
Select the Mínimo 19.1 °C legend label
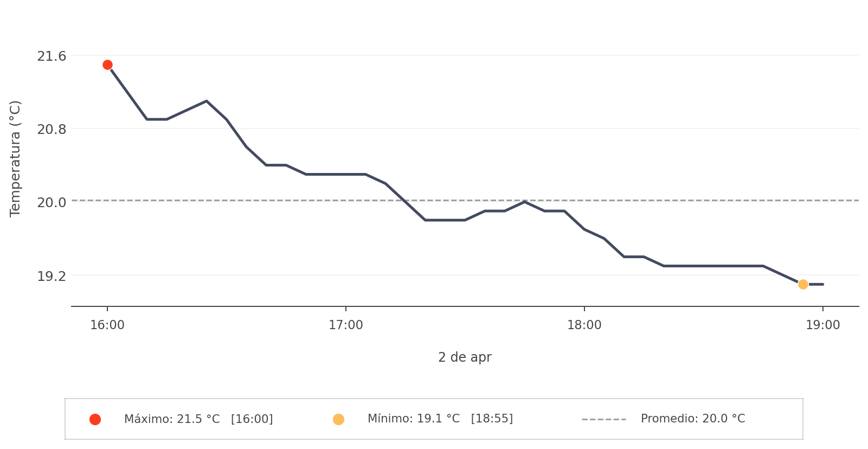point(440,419)
